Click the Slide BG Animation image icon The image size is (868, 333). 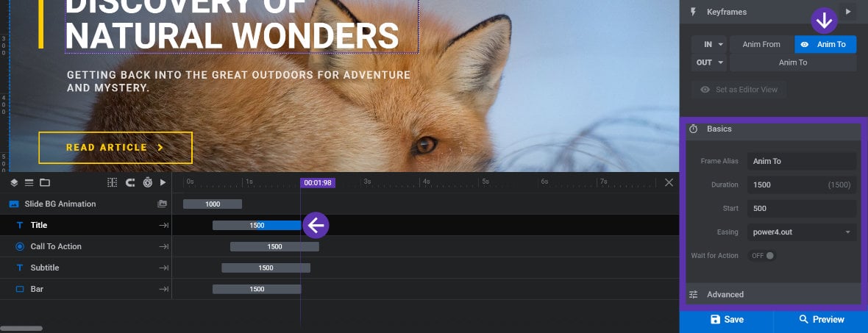coord(15,204)
